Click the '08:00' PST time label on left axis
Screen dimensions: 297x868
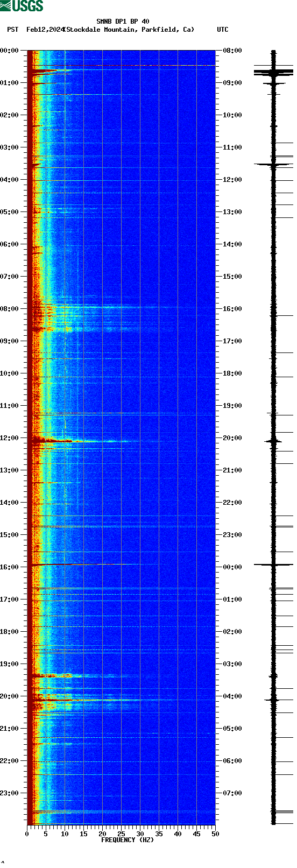(x=10, y=309)
